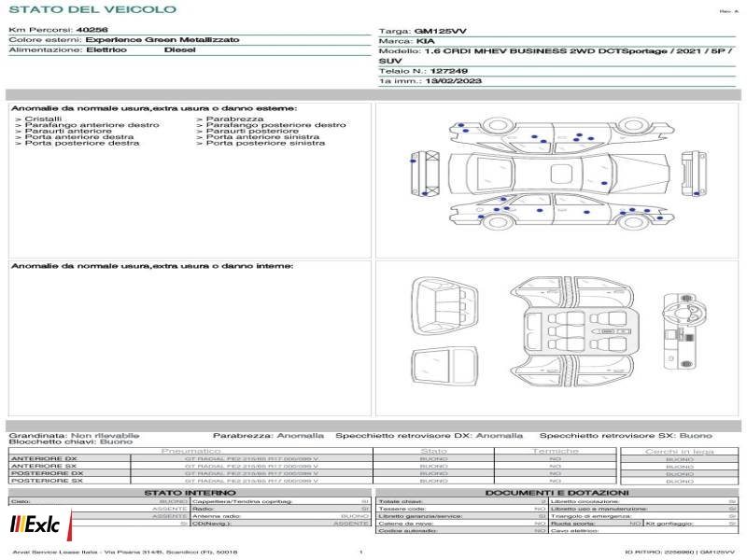Viewport: 747px width, 560px height.
Task: Click the top-down car roof diagram
Action: (558, 174)
